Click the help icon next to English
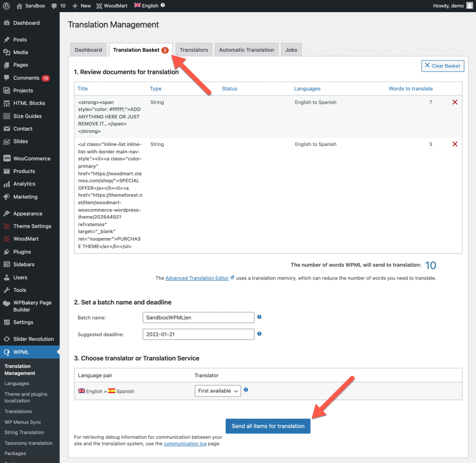The image size is (476, 463). 163,5
